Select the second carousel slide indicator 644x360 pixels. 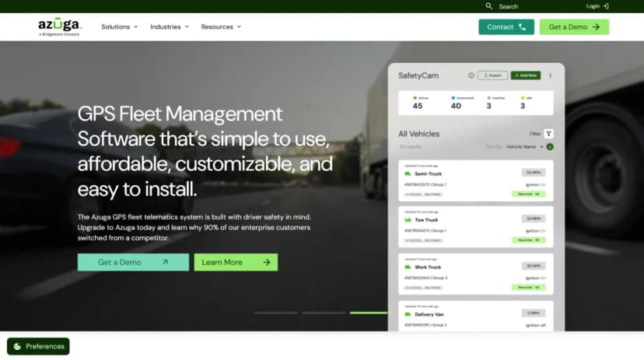point(324,313)
